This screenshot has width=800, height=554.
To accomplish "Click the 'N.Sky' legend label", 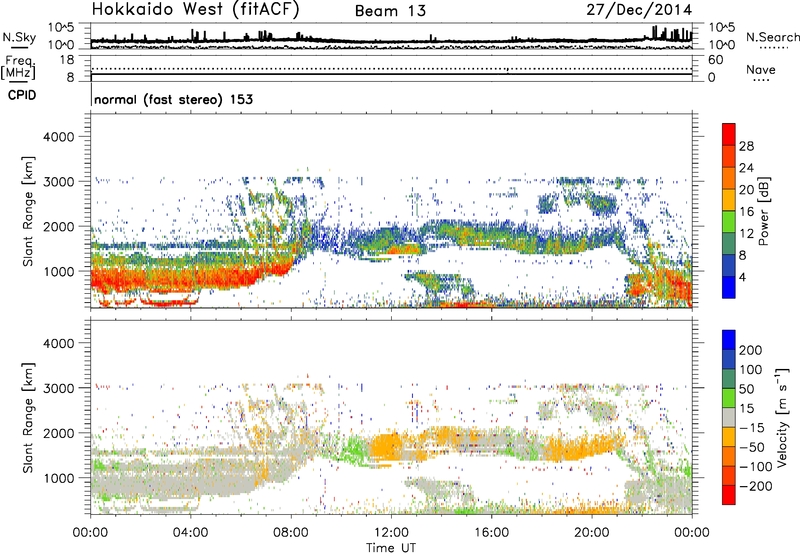I will click(19, 37).
